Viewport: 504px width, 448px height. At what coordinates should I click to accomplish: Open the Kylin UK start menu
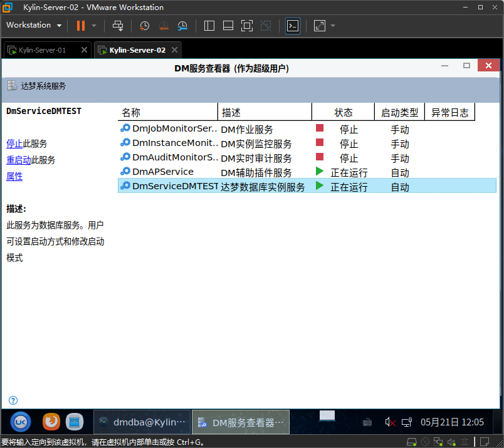[x=21, y=422]
